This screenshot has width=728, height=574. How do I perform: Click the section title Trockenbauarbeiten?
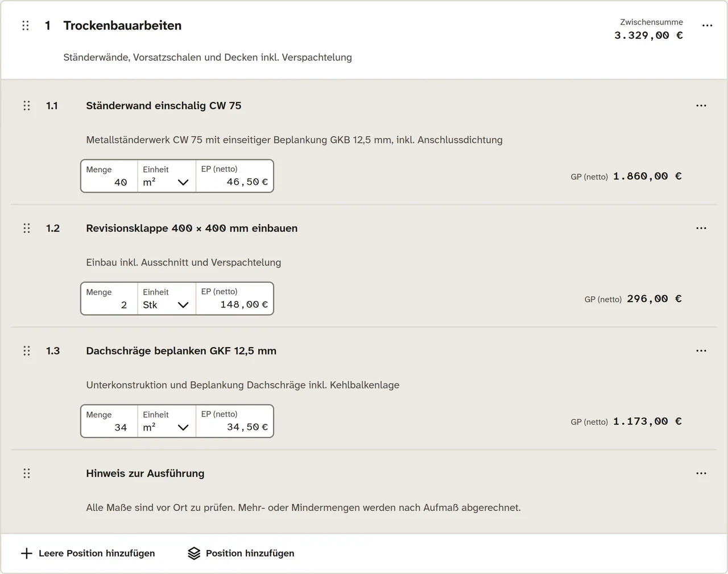coord(122,26)
